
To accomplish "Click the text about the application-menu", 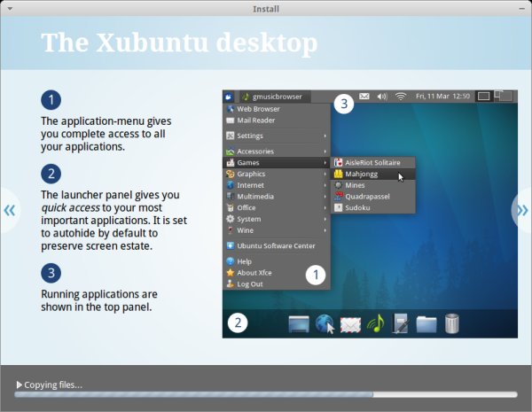I will tap(106, 134).
